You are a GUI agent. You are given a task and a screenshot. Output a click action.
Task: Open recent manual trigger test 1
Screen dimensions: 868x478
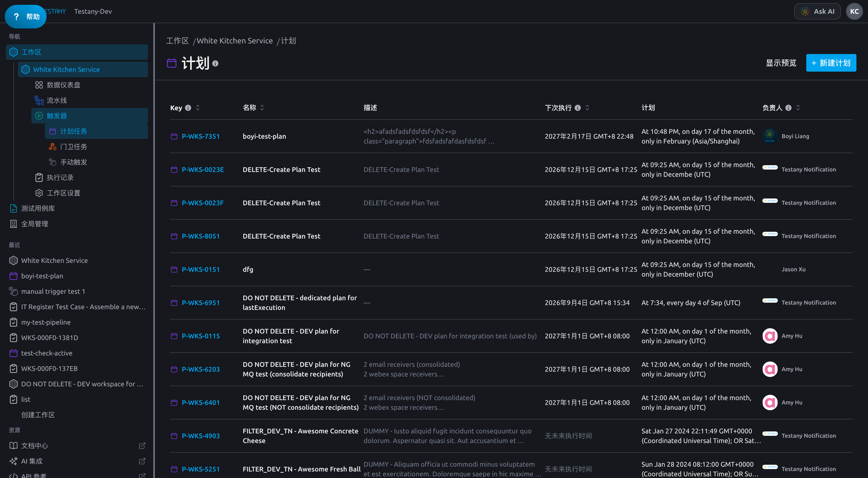(77, 292)
